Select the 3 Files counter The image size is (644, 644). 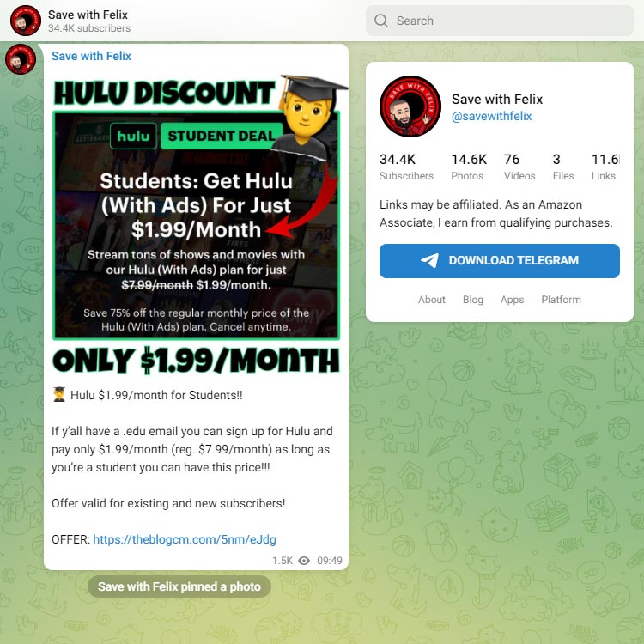tap(563, 167)
